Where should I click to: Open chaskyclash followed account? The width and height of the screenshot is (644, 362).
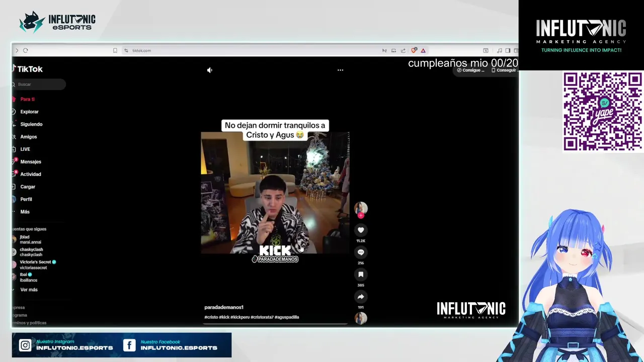coord(29,252)
